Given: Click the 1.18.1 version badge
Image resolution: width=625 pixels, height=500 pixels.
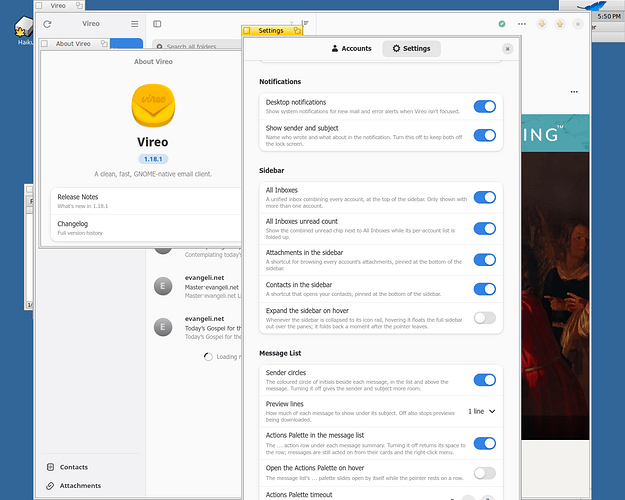Looking at the screenshot, I should click(x=153, y=159).
